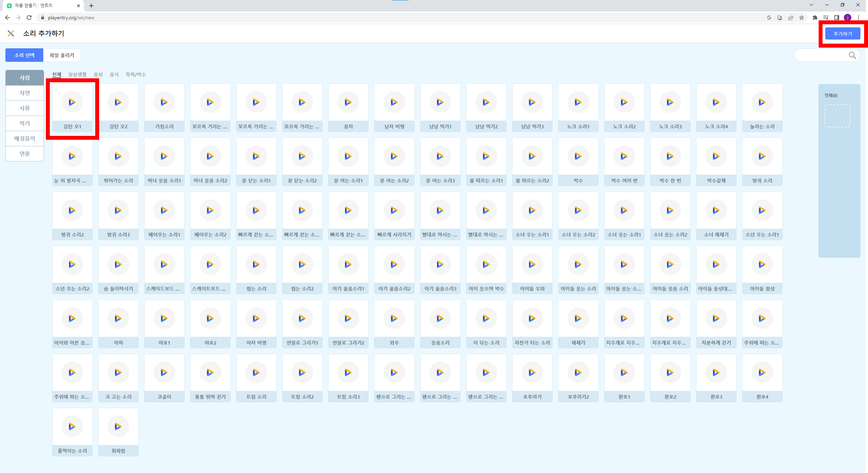
Task: Filter by the 일상생활 subcategory
Action: click(77, 74)
